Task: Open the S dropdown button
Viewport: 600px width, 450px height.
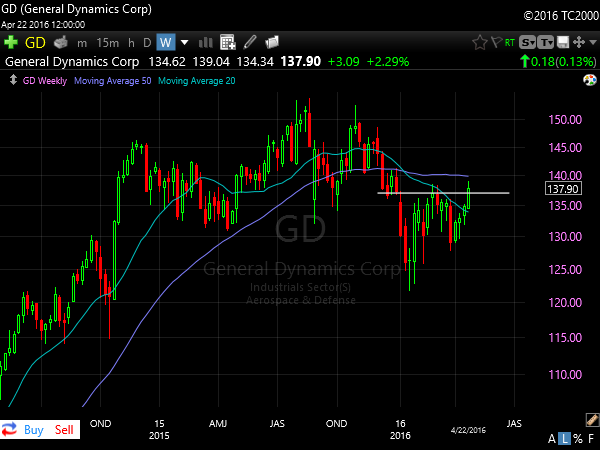Action: click(527, 42)
